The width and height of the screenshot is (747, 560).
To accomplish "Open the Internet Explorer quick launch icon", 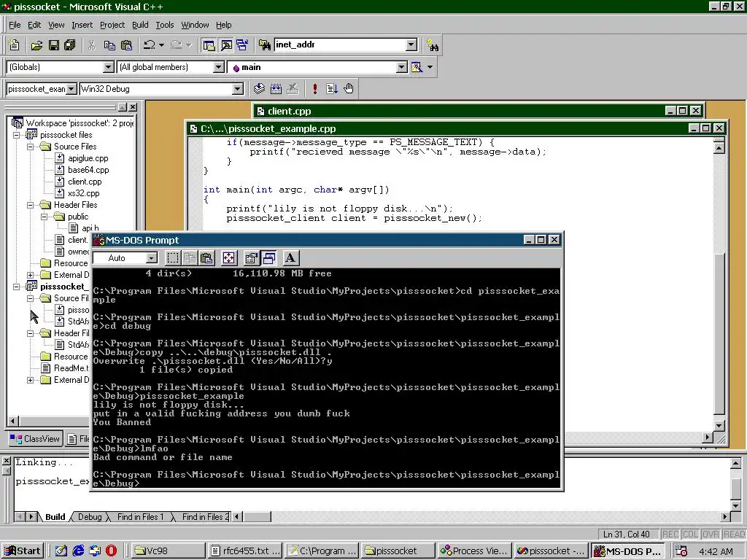I will click(78, 551).
